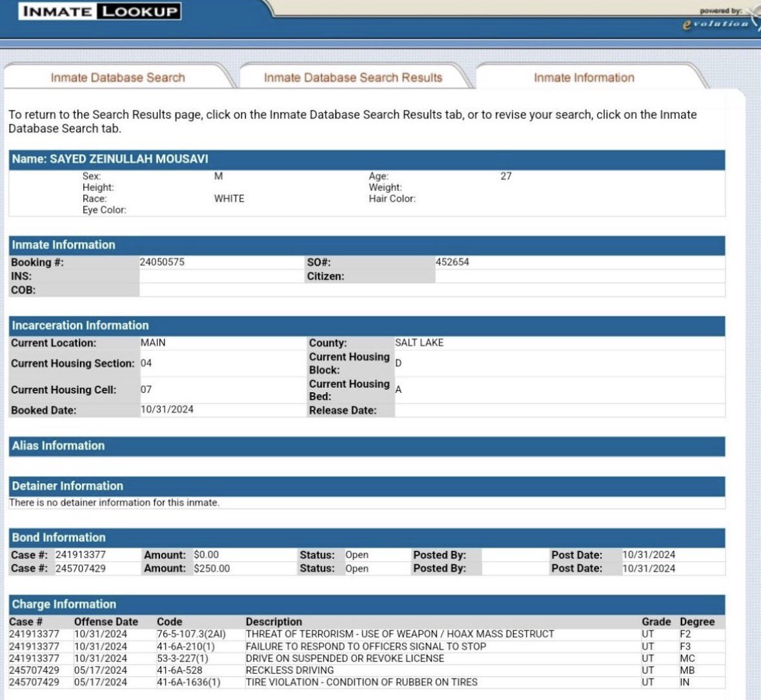The image size is (761, 700).
Task: Open the Inmate Database Search tab
Action: pos(118,77)
